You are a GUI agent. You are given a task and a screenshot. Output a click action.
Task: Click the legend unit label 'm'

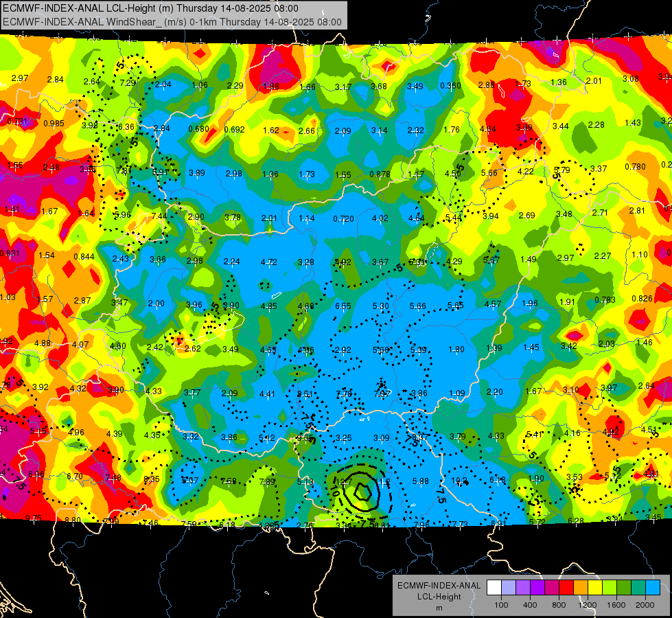coord(439,608)
